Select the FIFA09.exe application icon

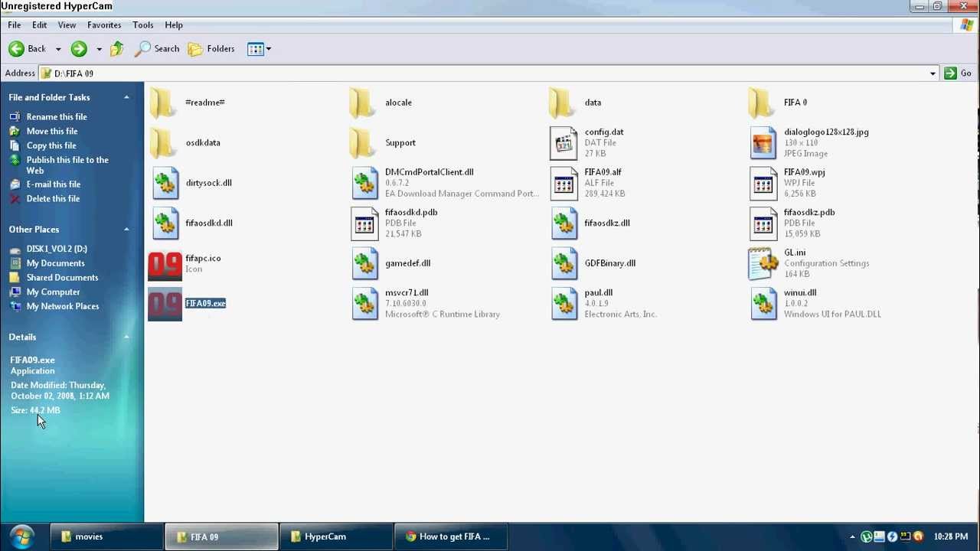(165, 305)
